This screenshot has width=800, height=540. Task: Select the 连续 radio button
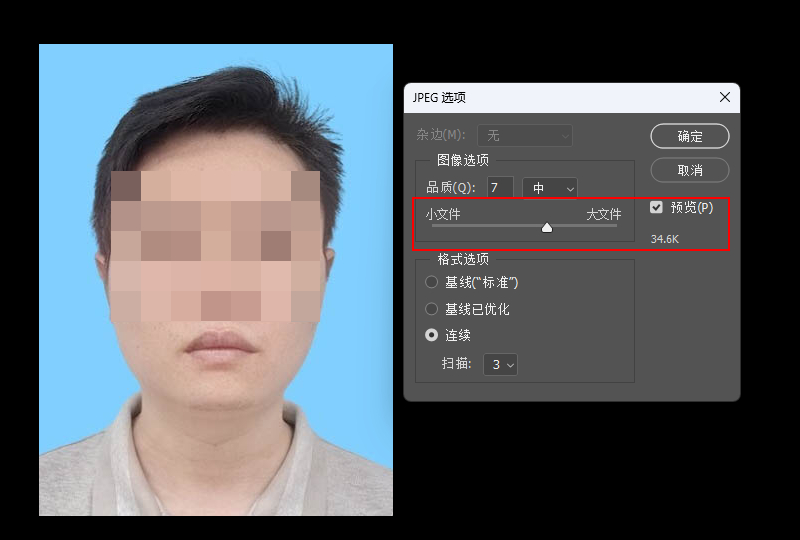(432, 335)
